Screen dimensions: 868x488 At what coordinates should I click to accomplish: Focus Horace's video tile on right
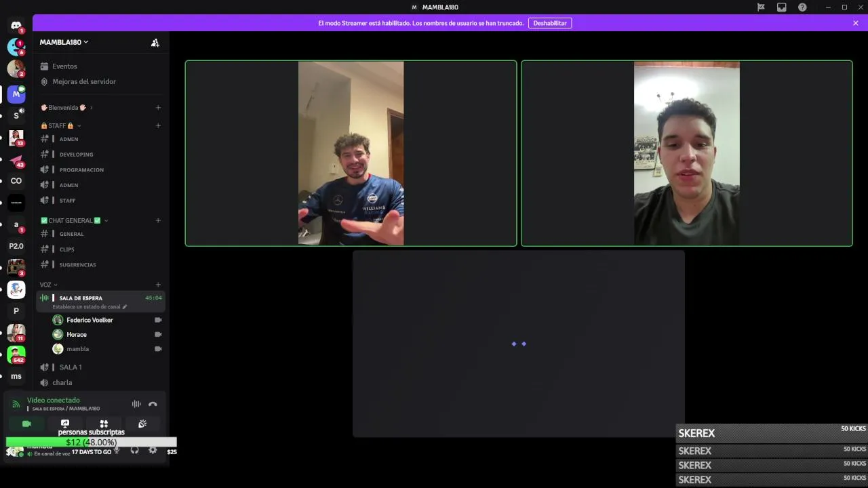687,153
